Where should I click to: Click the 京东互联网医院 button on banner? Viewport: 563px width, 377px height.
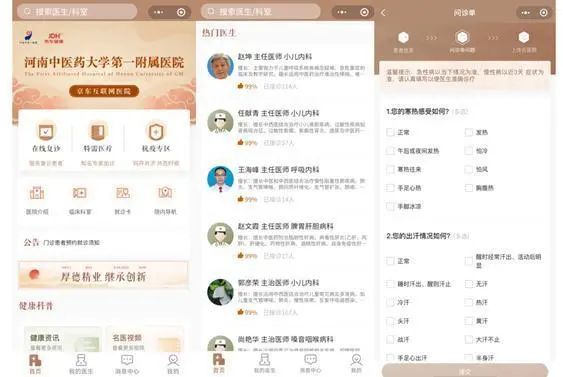(x=104, y=91)
